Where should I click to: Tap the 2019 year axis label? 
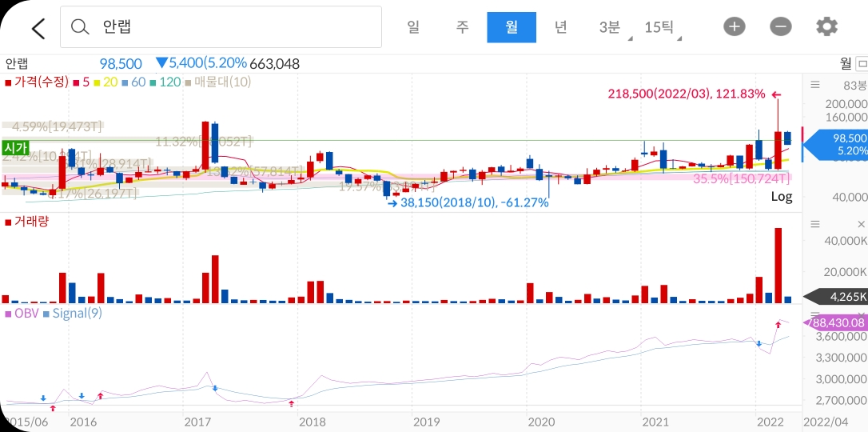point(426,423)
